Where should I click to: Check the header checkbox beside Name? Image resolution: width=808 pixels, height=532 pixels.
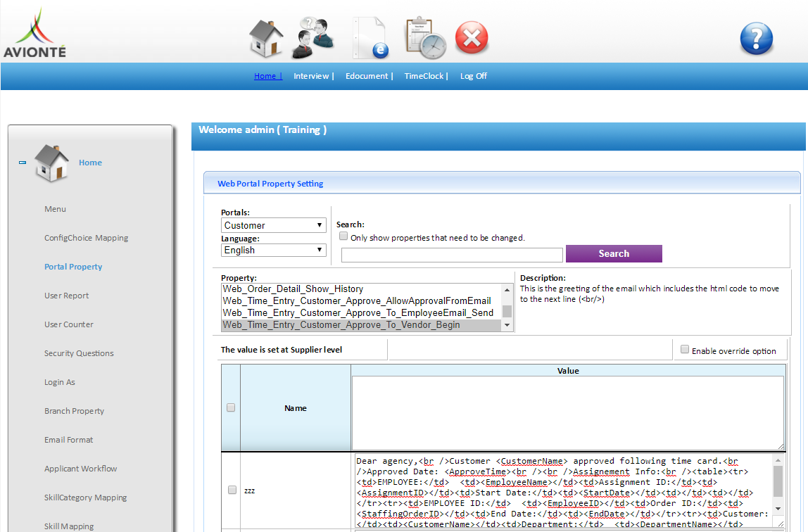click(x=231, y=408)
